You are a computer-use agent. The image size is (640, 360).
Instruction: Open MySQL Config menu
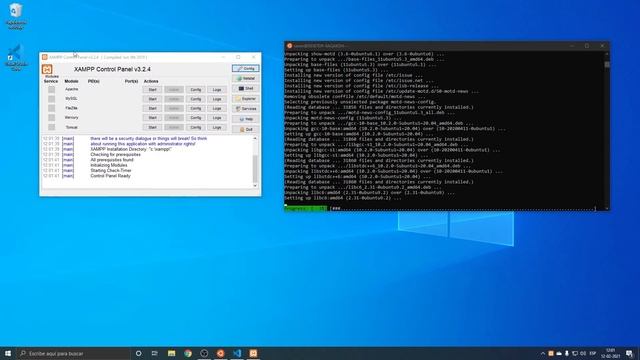point(196,99)
